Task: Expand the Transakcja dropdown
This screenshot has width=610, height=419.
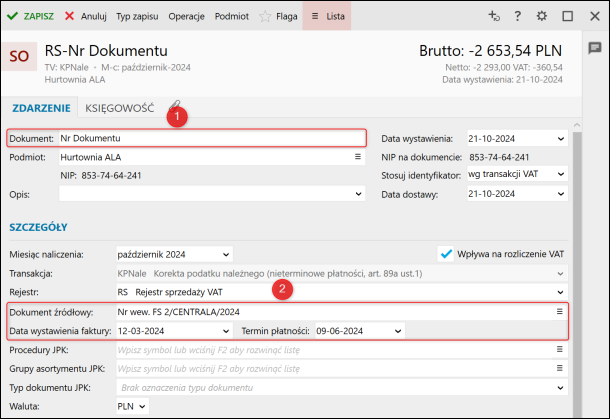Action: 560,273
